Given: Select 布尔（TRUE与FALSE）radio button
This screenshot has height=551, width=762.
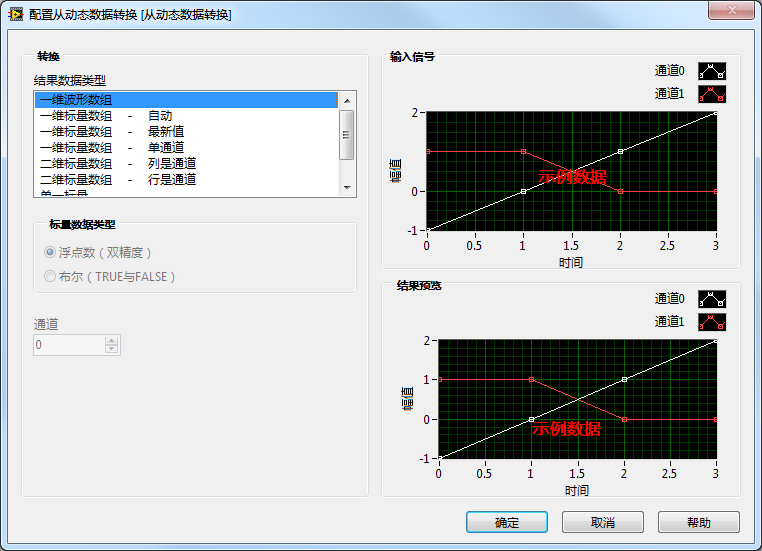Looking at the screenshot, I should pos(50,276).
